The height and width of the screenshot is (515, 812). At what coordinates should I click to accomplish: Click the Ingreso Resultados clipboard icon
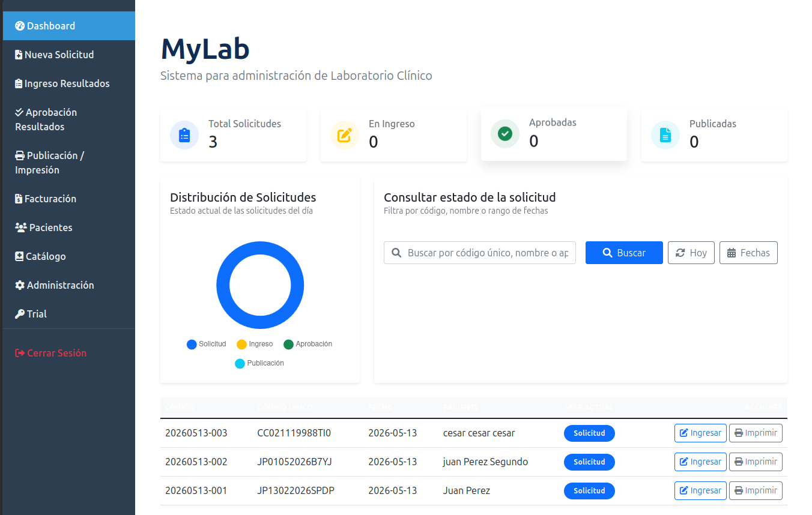[19, 83]
